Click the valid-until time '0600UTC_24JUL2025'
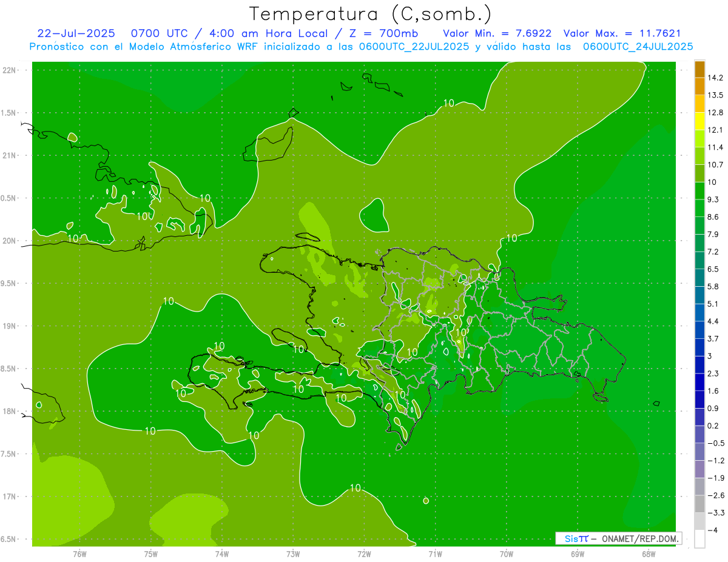 point(638,47)
